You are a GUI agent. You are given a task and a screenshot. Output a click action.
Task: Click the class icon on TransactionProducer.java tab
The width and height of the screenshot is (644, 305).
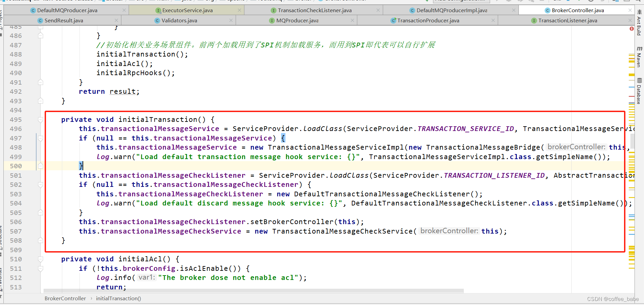pos(393,21)
